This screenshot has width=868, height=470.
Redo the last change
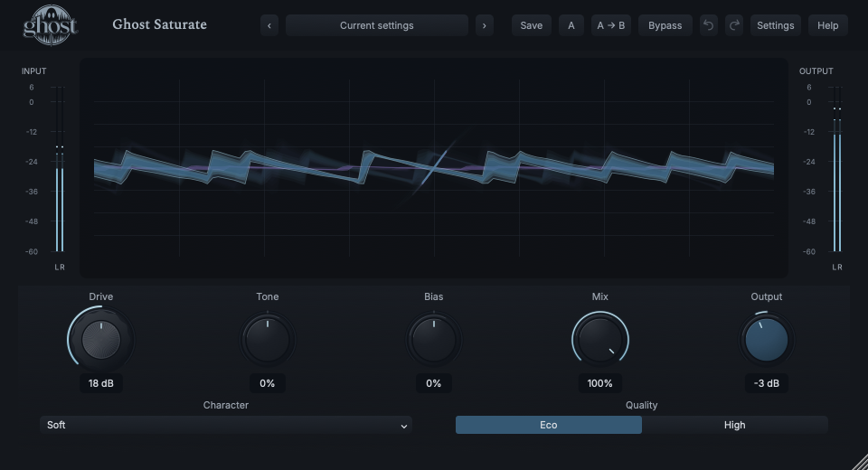pos(734,25)
